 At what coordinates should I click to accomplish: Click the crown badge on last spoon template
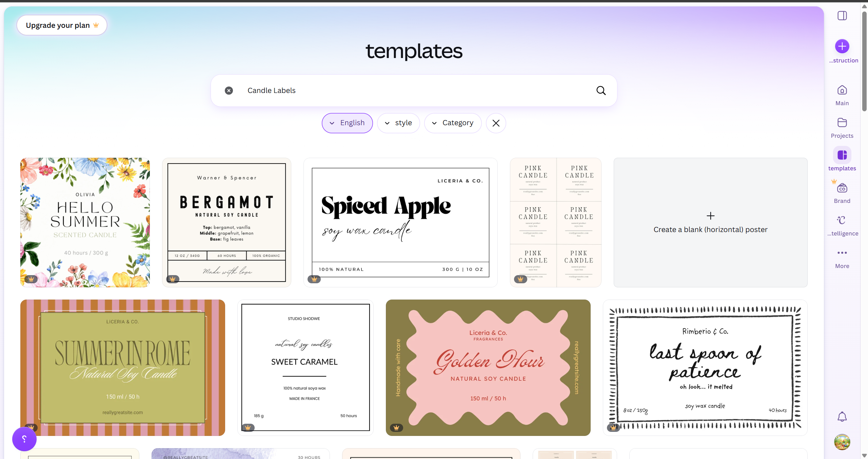[x=613, y=427]
